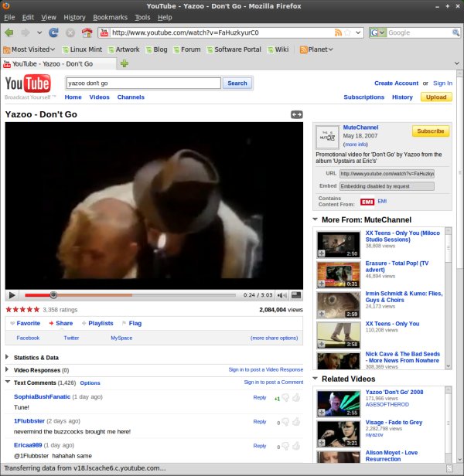Click the Sign In link
The width and height of the screenshot is (464, 476).
click(442, 83)
